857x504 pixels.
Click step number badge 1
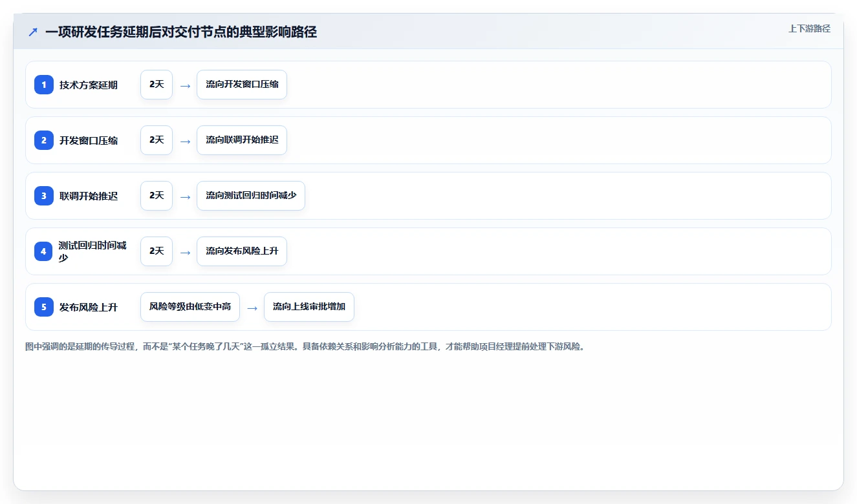pyautogui.click(x=44, y=85)
